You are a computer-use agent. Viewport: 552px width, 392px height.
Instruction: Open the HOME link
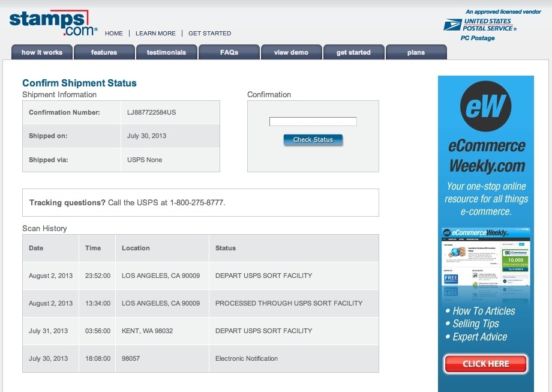coord(114,34)
